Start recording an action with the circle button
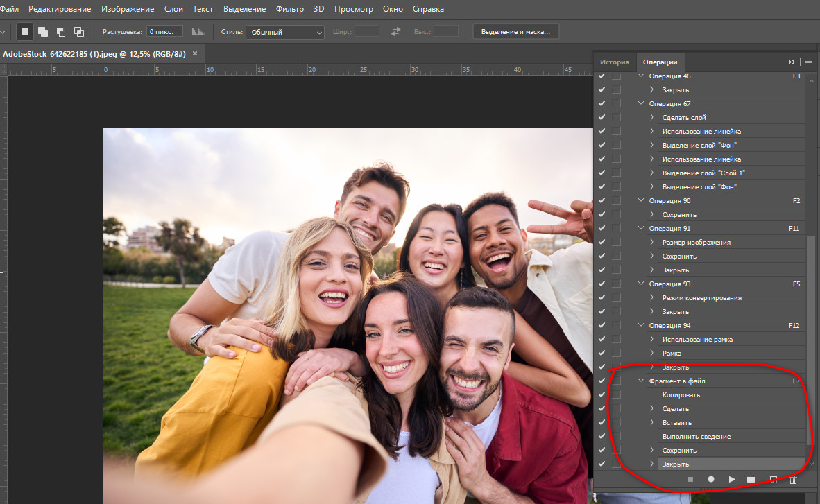The height and width of the screenshot is (504, 820). pos(710,480)
